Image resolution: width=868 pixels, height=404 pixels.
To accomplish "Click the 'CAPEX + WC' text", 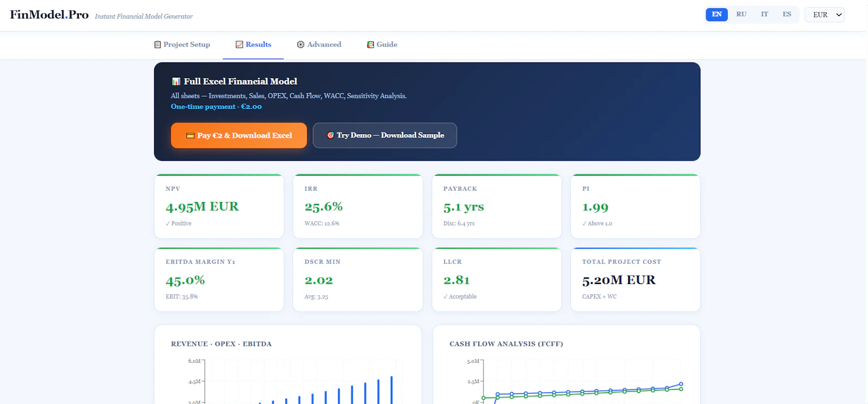I will pyautogui.click(x=599, y=296).
